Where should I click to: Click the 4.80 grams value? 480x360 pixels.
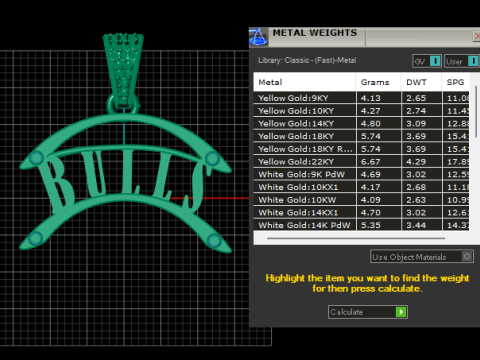click(370, 124)
